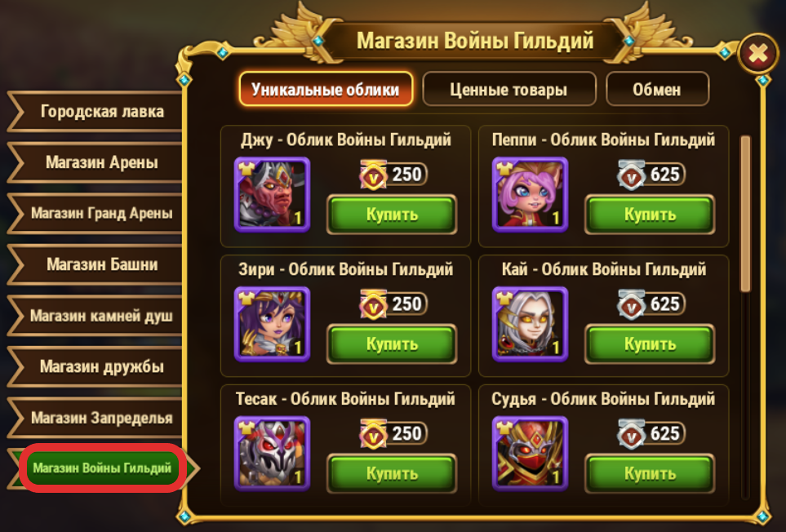Close the guild war shop window
The image size is (786, 532).
tap(758, 53)
